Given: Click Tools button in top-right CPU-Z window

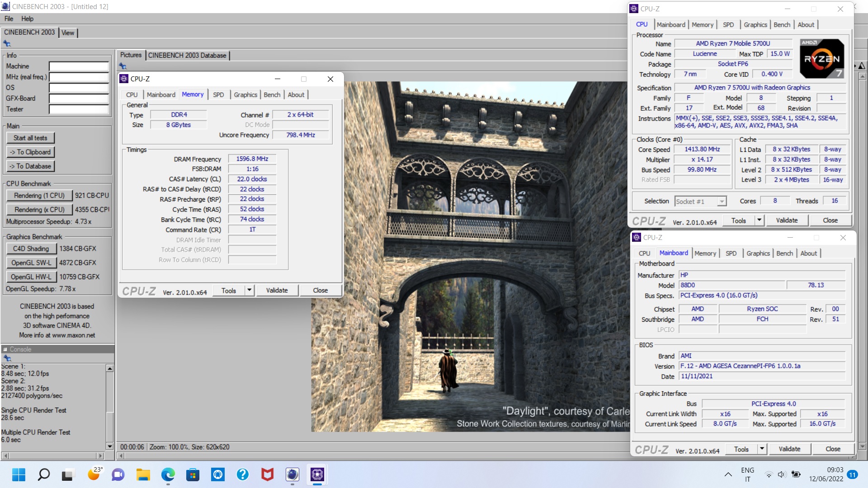Looking at the screenshot, I should click(738, 220).
